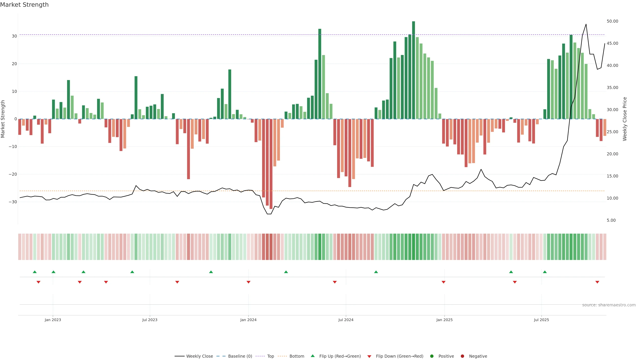Click the green flip-up triangle near Jul 2025
Screen dimensions: 644x362
click(545, 272)
